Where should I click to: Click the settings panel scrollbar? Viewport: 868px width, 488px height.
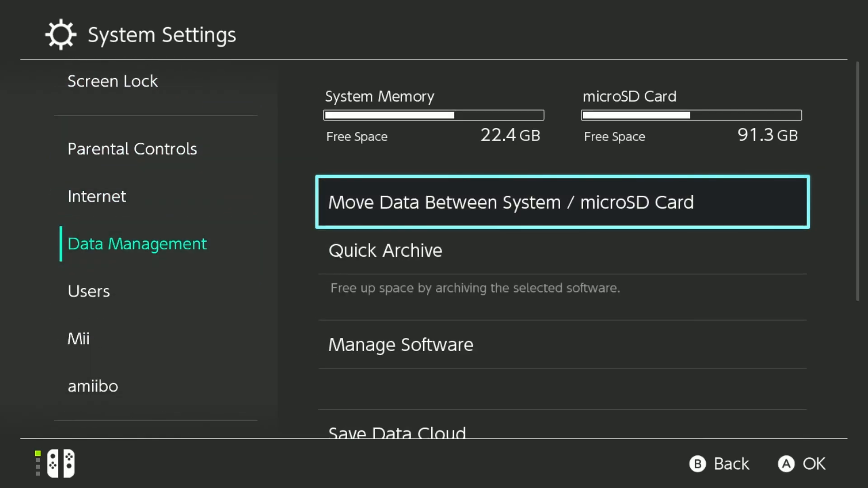click(857, 181)
